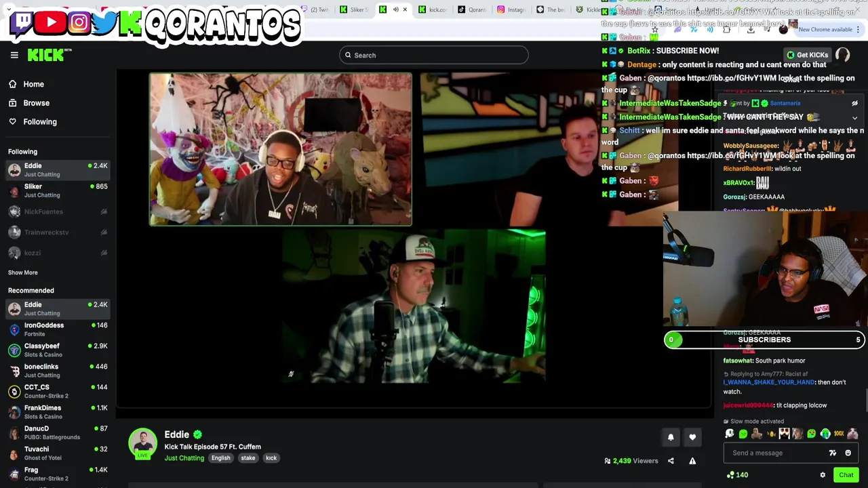Screen dimensions: 868x488
Task: Open the user profile avatar menu
Action: pos(842,55)
